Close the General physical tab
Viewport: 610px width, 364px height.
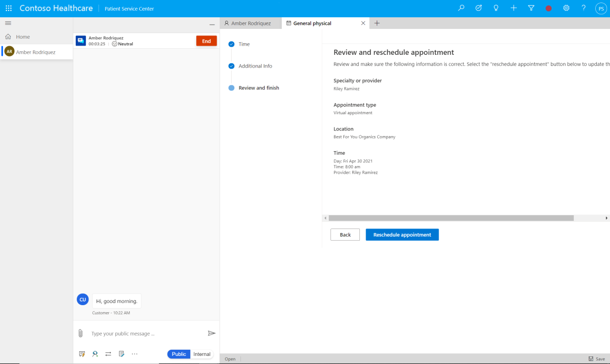tap(363, 23)
